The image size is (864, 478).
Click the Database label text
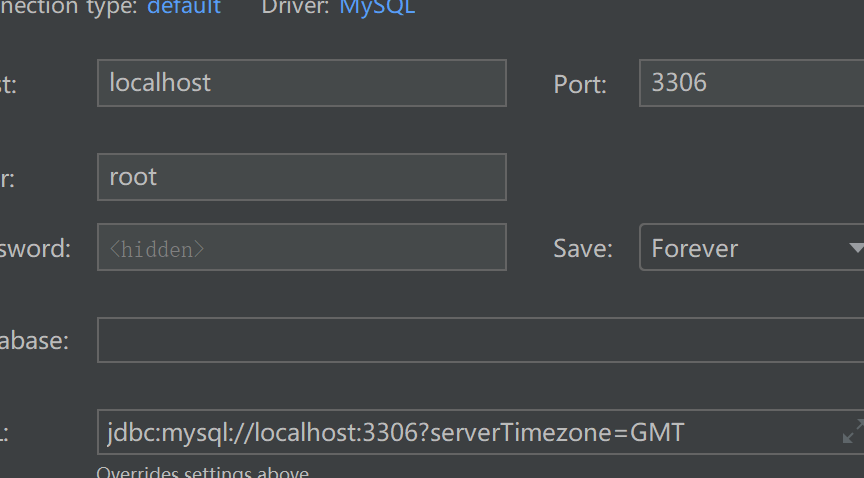tap(34, 341)
